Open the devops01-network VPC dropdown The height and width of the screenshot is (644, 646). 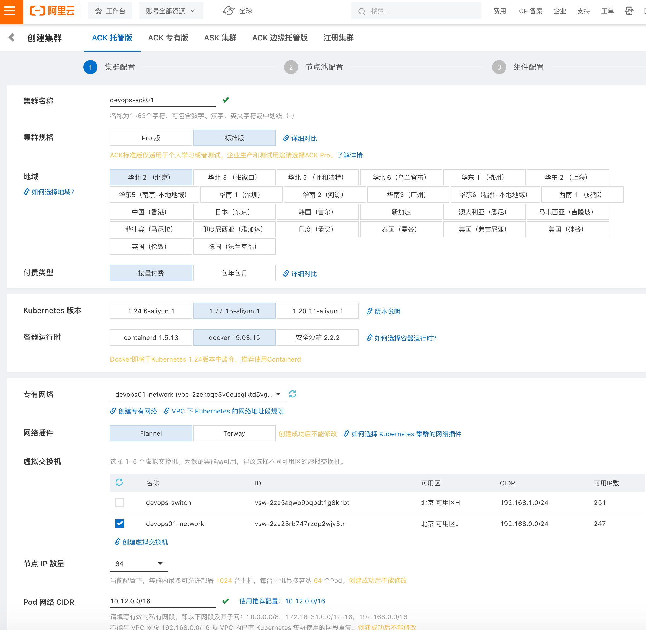198,394
